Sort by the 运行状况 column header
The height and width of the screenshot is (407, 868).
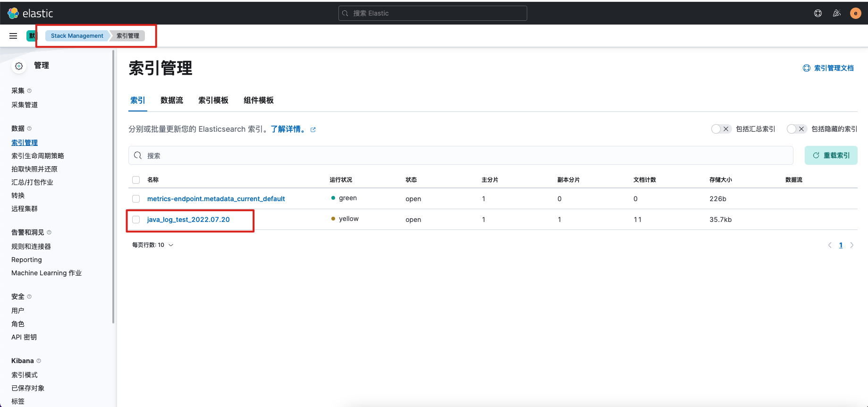click(x=341, y=180)
